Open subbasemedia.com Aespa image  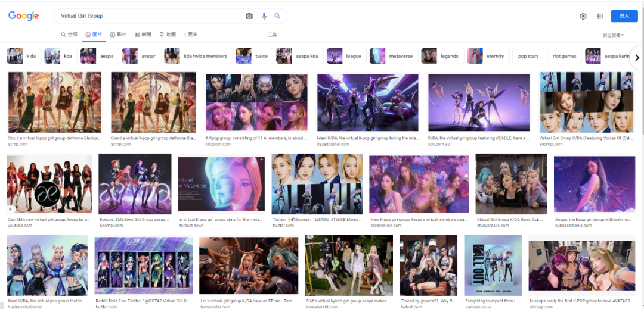595,184
